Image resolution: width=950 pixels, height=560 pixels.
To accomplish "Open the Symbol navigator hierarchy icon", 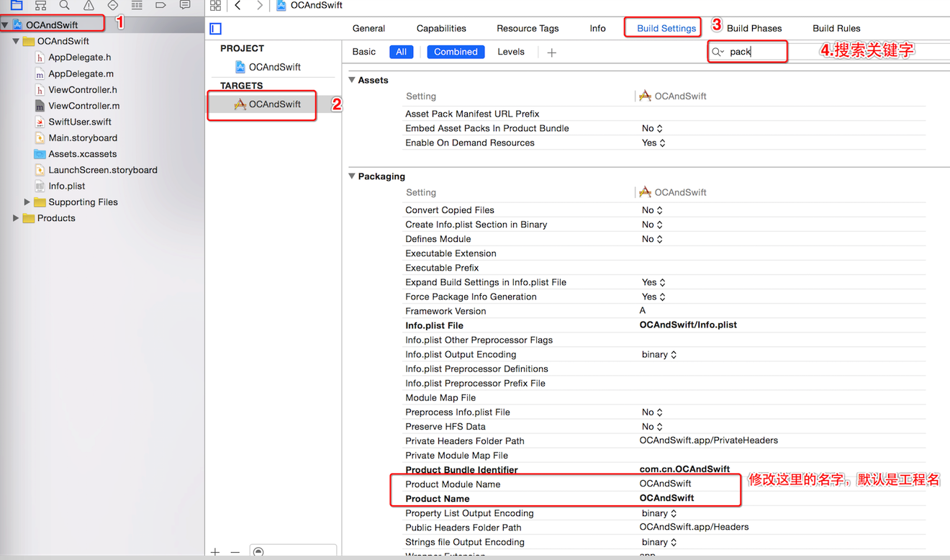I will pyautogui.click(x=41, y=5).
